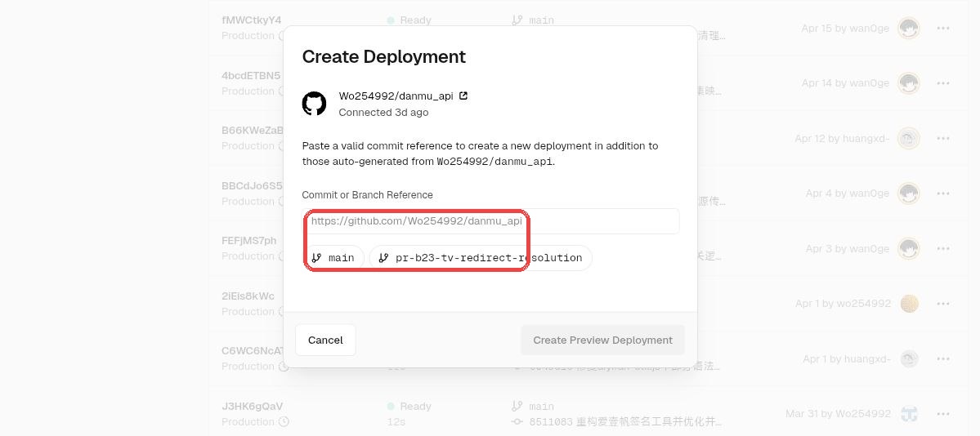Open deployment fMWCtkyY4

(251, 20)
